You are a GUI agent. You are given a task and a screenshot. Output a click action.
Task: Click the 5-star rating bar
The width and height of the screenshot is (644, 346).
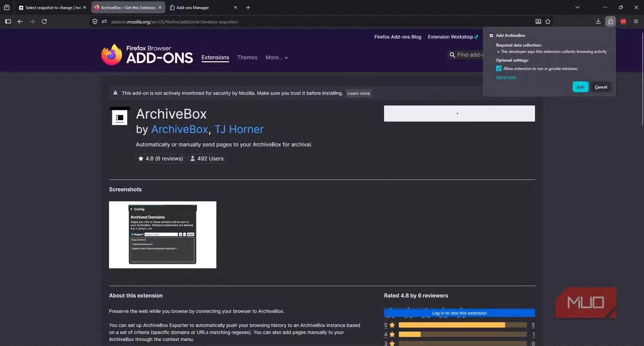[462, 325]
